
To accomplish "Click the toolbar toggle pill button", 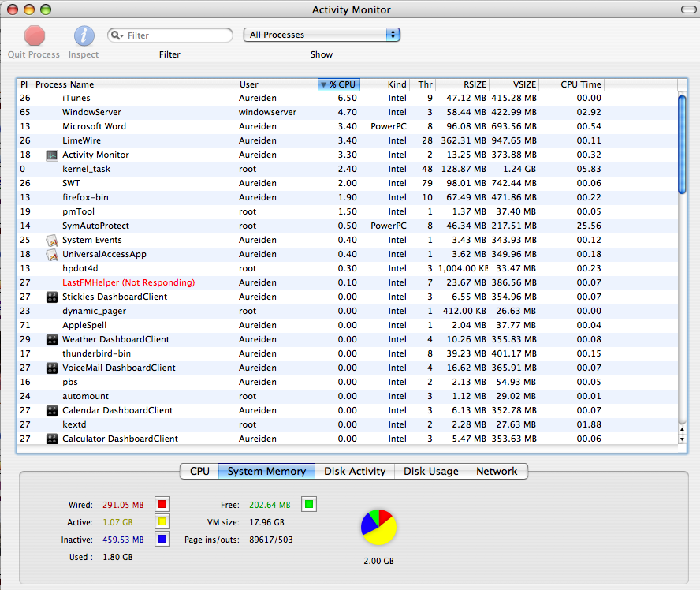I will [688, 9].
